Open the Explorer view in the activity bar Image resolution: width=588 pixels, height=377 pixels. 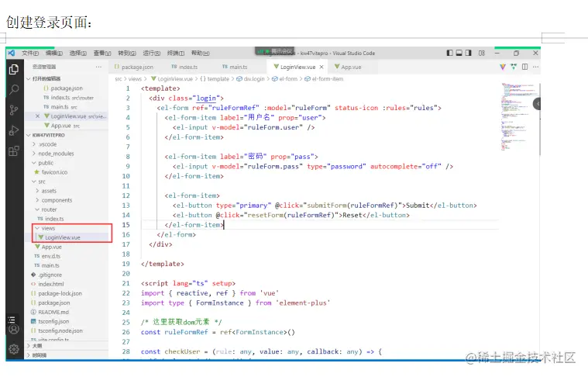pyautogui.click(x=14, y=69)
